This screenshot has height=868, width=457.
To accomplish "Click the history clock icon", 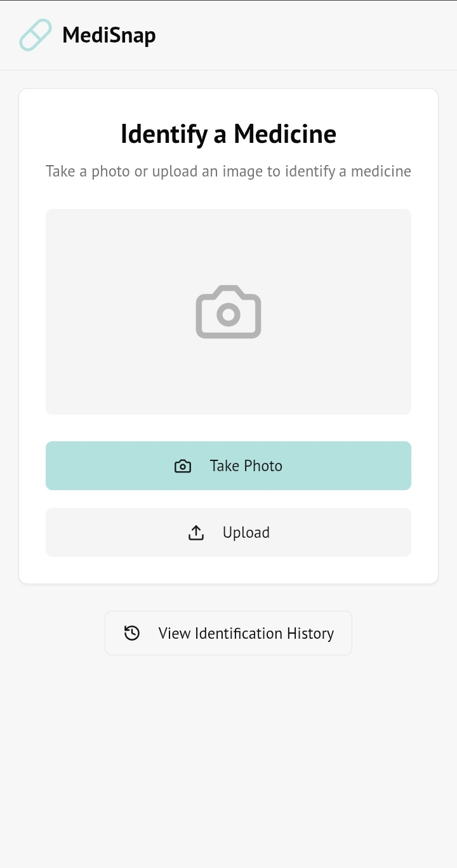I will 132,633.
